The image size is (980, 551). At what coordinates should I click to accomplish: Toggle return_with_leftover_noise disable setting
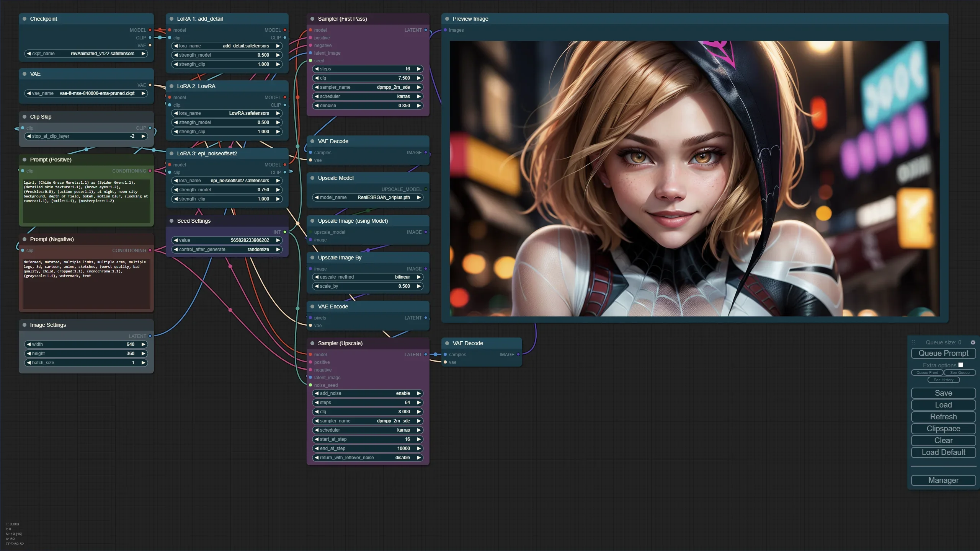click(x=367, y=458)
